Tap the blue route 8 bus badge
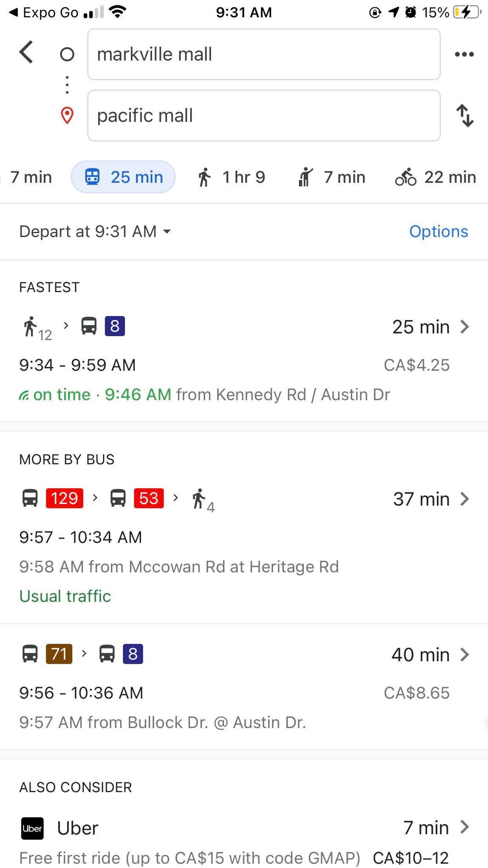Image resolution: width=488 pixels, height=868 pixels. tap(115, 326)
